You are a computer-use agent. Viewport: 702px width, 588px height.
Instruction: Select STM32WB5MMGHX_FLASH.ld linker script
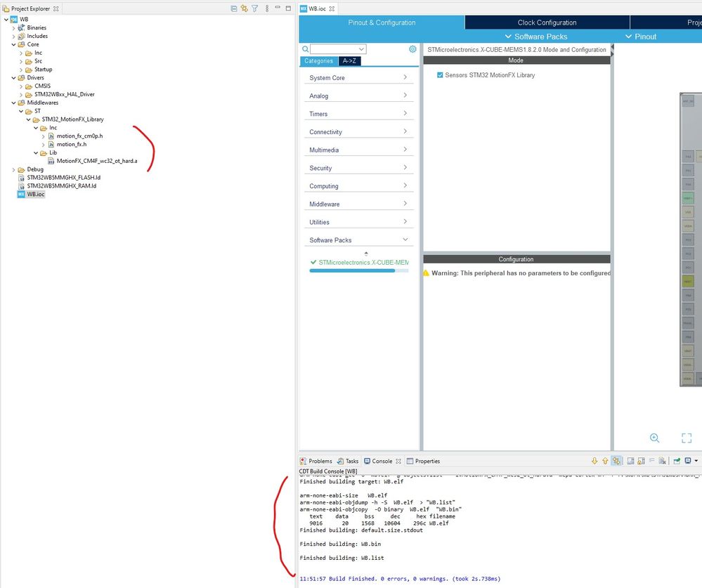click(63, 177)
